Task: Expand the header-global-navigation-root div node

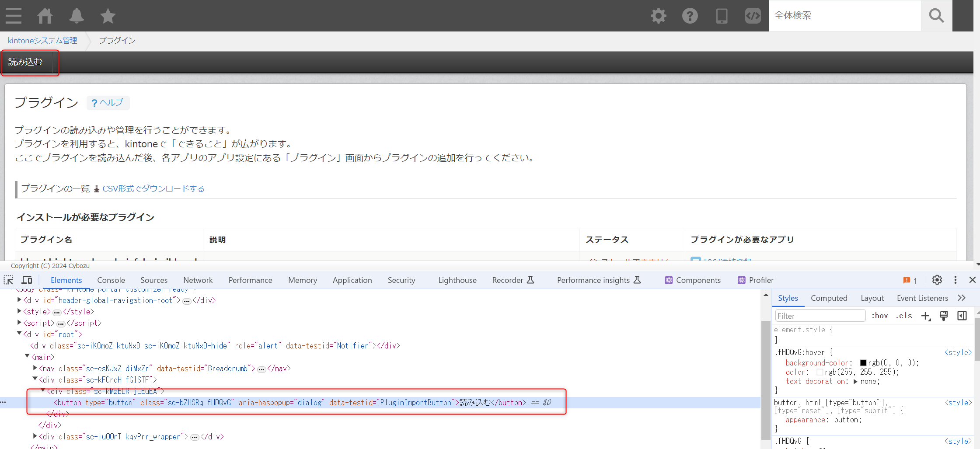Action: [x=19, y=300]
